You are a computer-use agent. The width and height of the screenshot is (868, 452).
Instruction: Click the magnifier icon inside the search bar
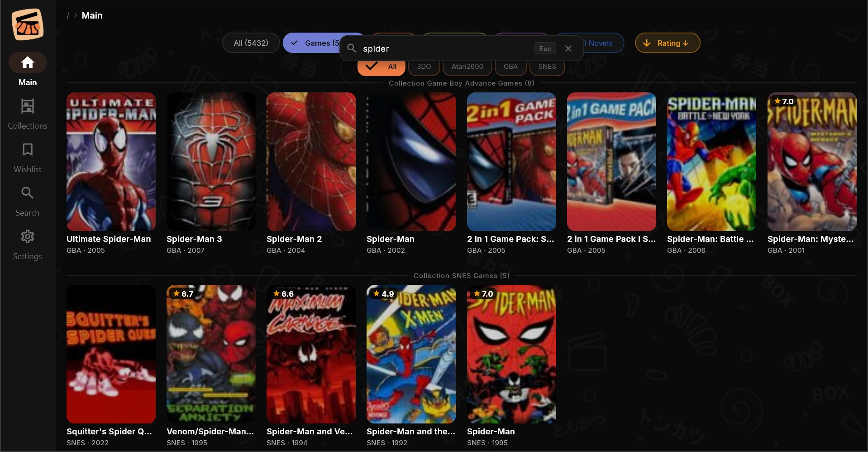[351, 48]
